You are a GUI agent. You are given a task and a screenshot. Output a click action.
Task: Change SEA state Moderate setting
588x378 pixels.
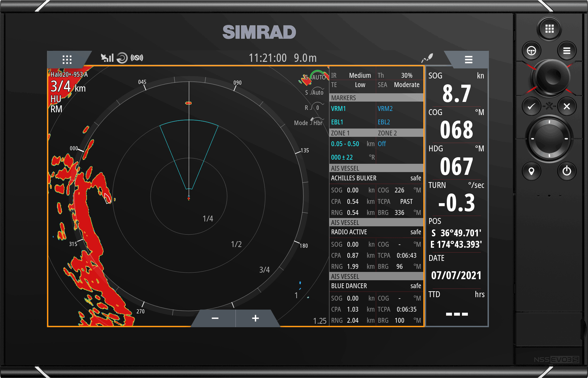click(399, 85)
